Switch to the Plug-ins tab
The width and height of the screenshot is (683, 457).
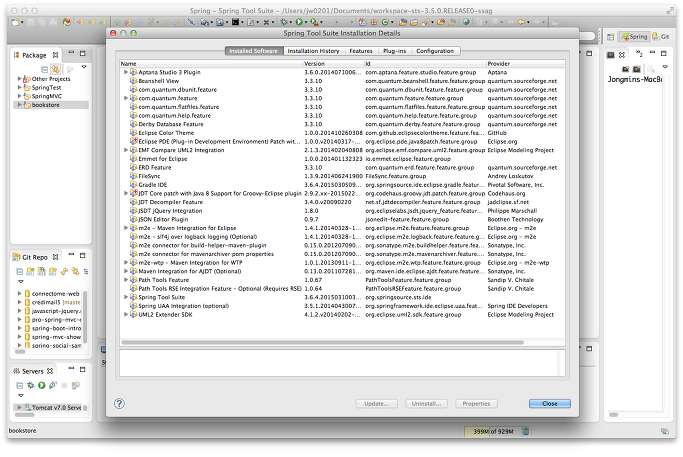click(x=394, y=51)
